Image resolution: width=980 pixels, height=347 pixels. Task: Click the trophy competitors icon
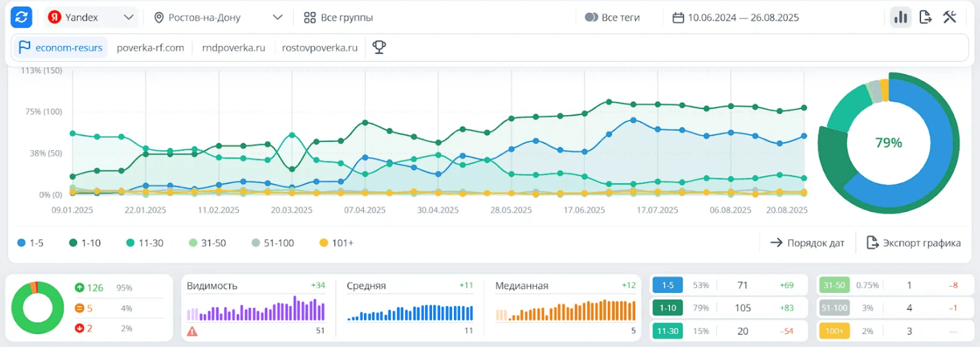[378, 47]
